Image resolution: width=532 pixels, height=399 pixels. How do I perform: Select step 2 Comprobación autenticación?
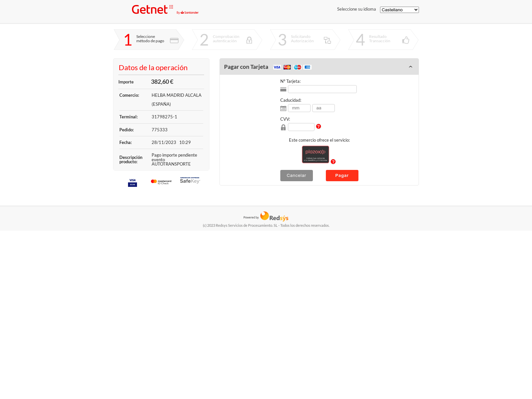coord(227,40)
